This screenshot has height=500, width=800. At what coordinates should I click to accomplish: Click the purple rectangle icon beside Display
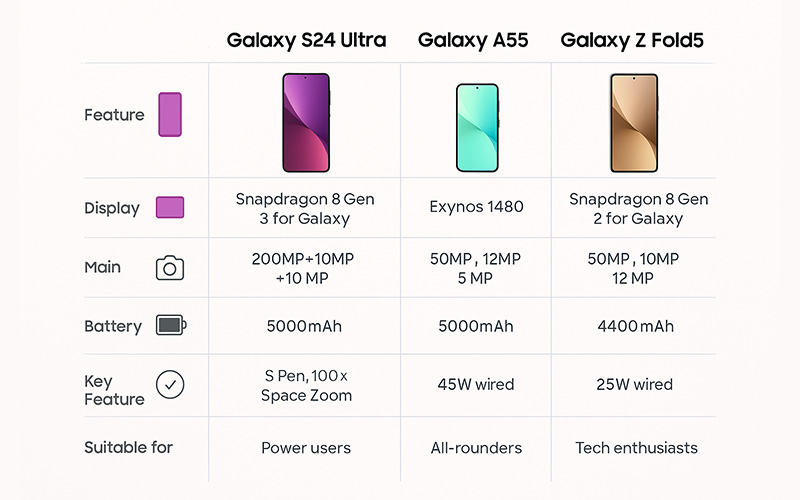tap(170, 207)
